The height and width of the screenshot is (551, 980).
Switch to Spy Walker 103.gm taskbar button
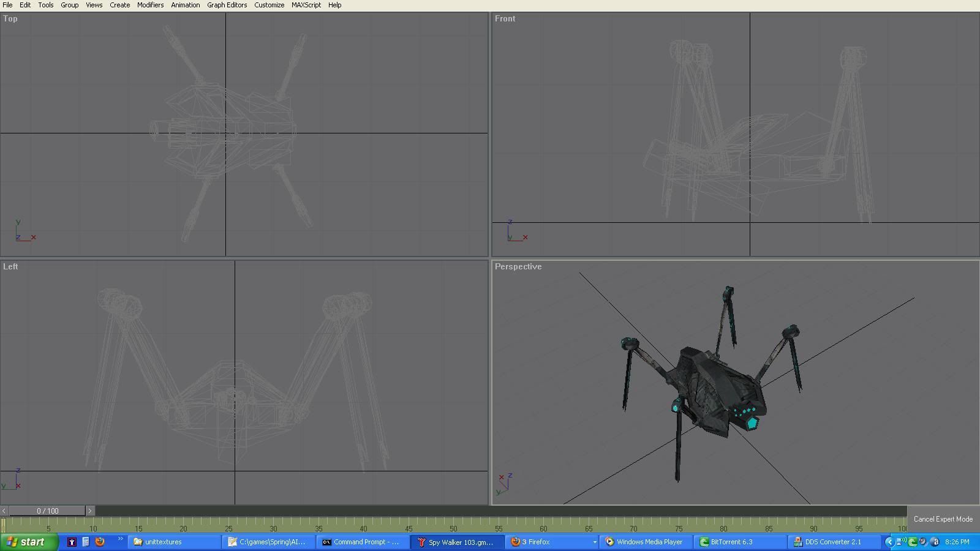(458, 542)
